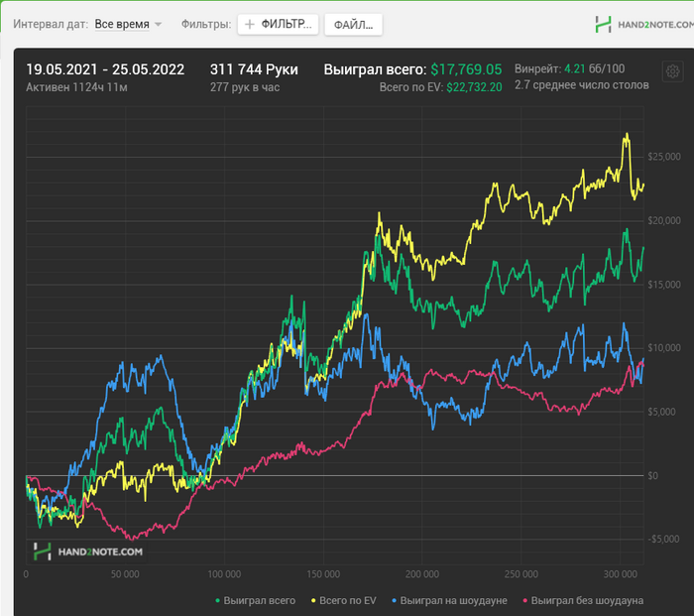Click the '50 000' x-axis label
Screen dimensions: 694x616
tap(125, 574)
